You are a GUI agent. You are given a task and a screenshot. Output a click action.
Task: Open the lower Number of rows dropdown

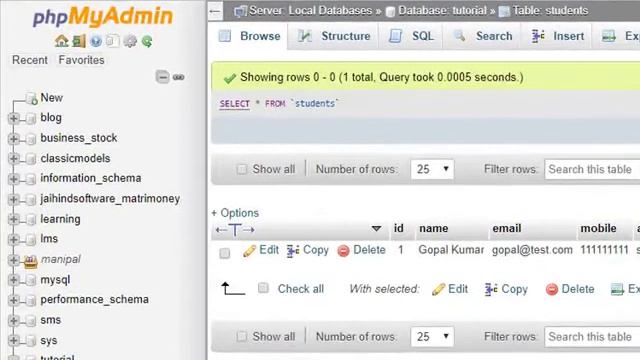click(x=432, y=336)
